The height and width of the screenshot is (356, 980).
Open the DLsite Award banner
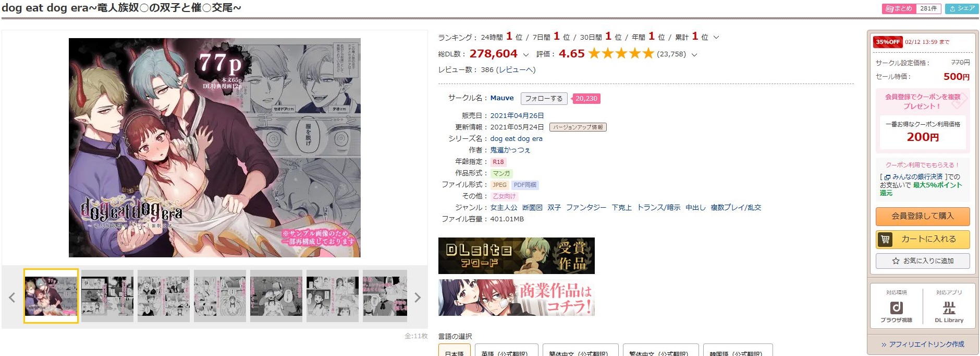pyautogui.click(x=516, y=256)
